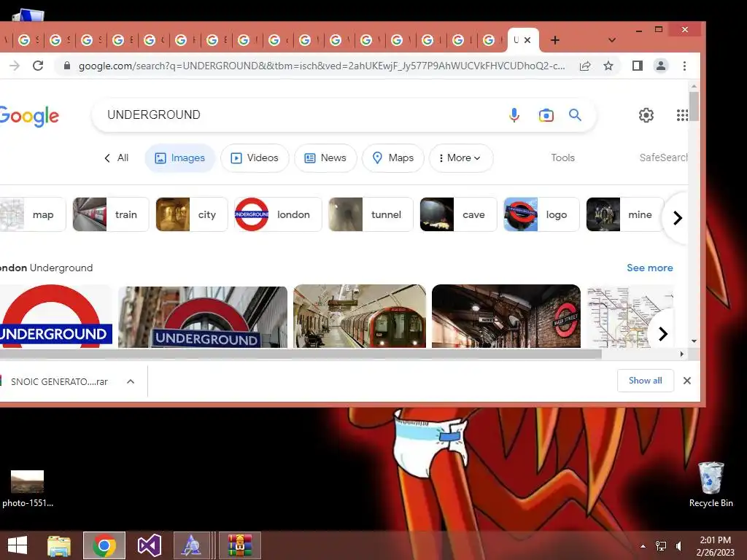
Task: Open the tab search dropdown arrow
Action: point(612,41)
